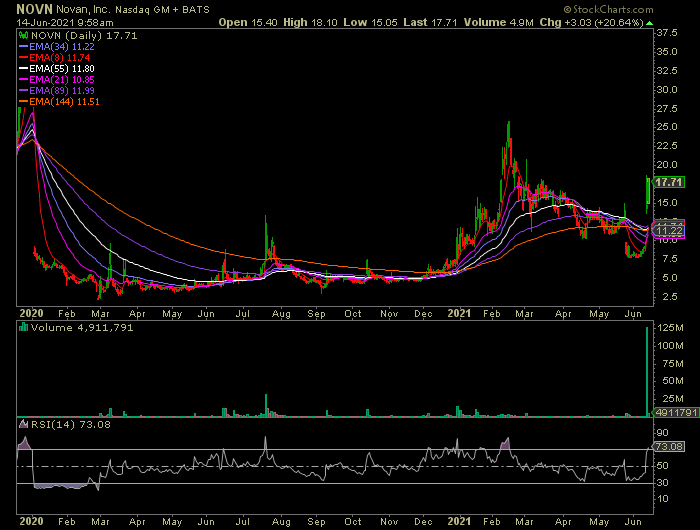Click the green up-arrow beside the change value
The width and height of the screenshot is (700, 530).
pos(649,23)
